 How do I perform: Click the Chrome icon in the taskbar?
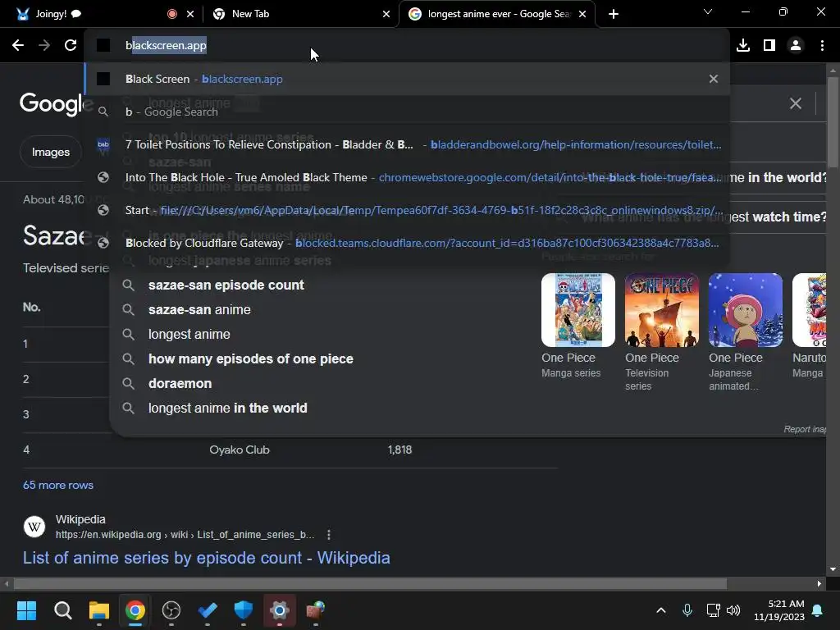[x=135, y=610]
